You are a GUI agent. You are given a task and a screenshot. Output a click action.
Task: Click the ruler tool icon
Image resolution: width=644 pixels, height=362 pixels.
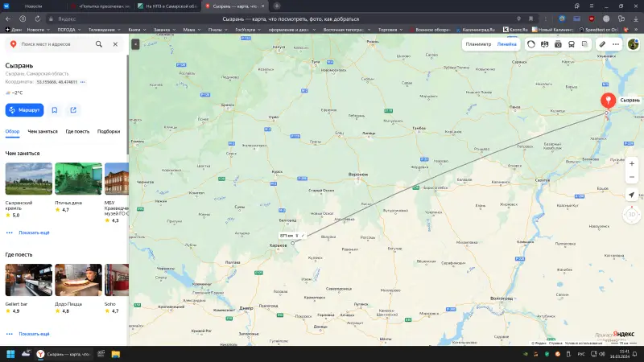coord(601,44)
